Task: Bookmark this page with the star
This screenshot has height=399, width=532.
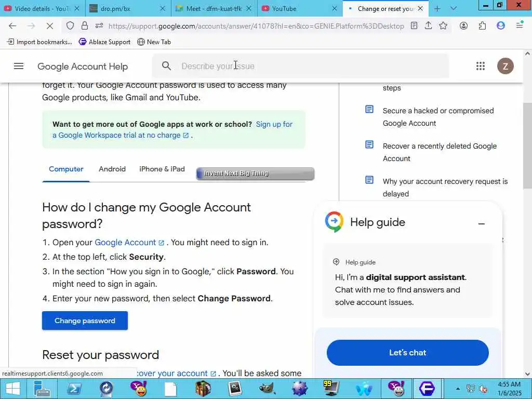Action: click(x=443, y=26)
